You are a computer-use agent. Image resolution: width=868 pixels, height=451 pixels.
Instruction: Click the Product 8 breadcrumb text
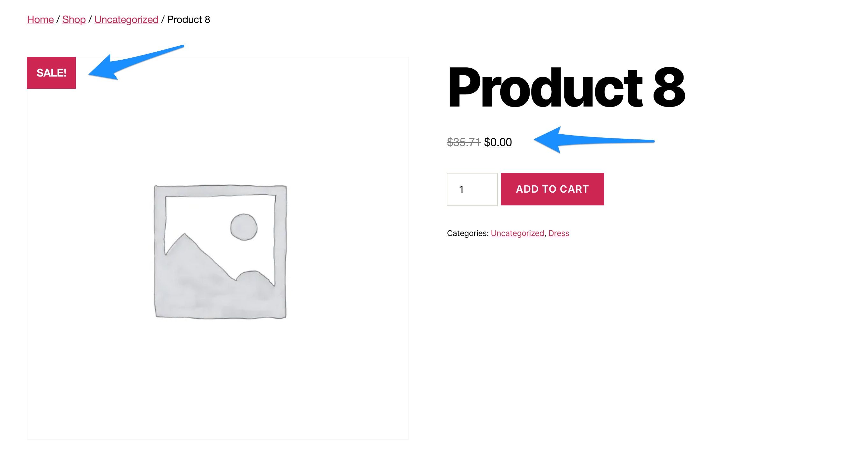189,19
